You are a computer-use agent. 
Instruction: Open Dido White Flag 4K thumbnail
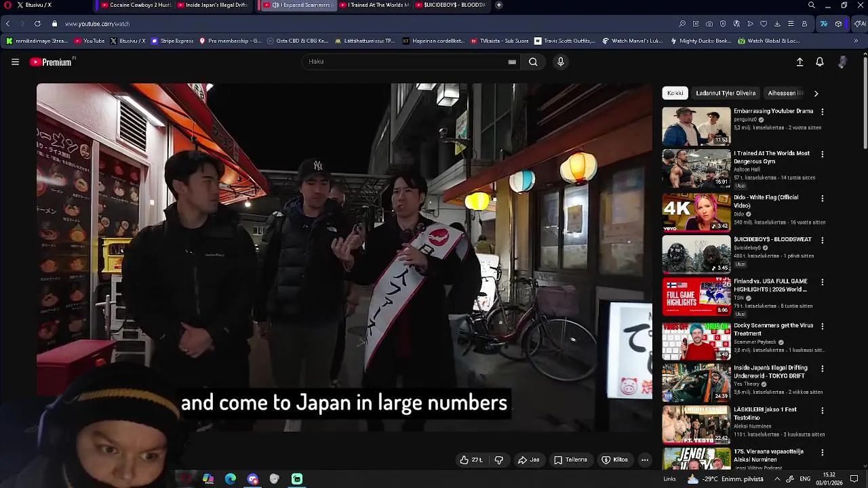click(x=696, y=212)
